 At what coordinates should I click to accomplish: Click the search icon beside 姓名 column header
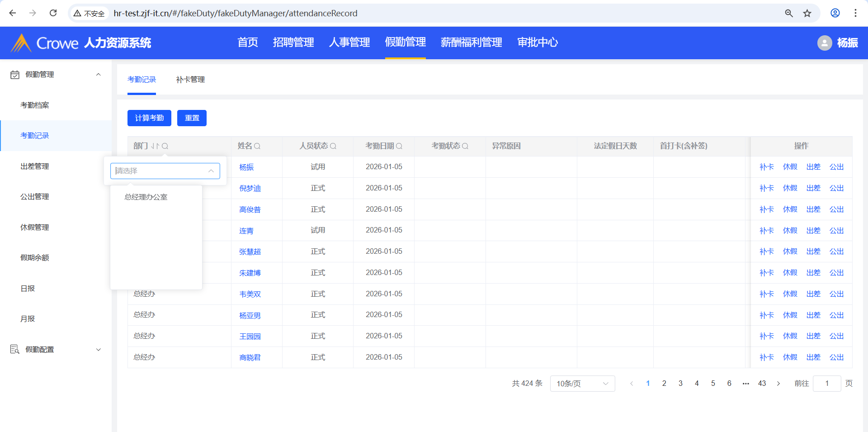tap(257, 146)
